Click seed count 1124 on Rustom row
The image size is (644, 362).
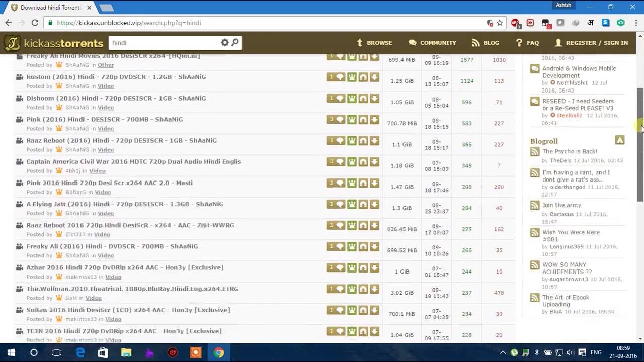point(467,81)
